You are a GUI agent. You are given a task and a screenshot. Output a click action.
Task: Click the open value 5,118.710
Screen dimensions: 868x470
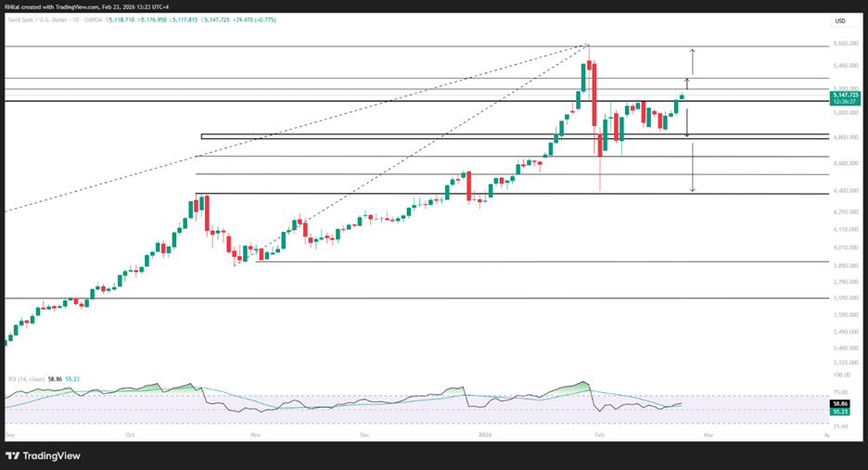click(x=121, y=19)
